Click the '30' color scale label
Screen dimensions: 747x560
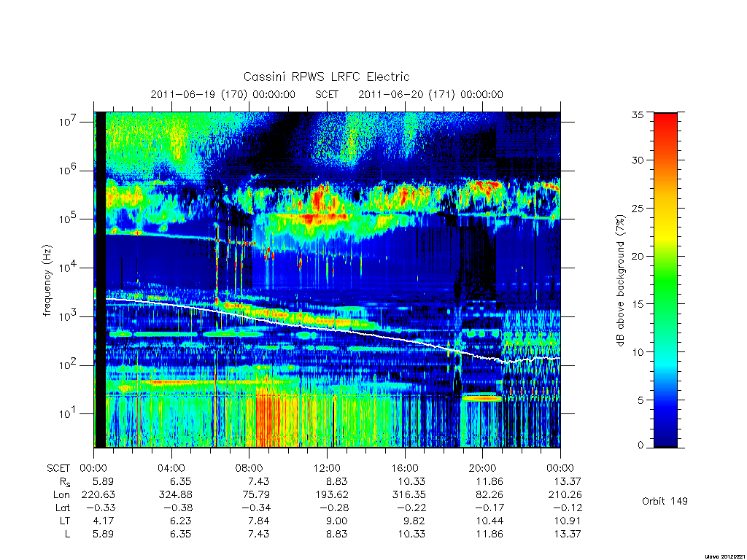(638, 160)
